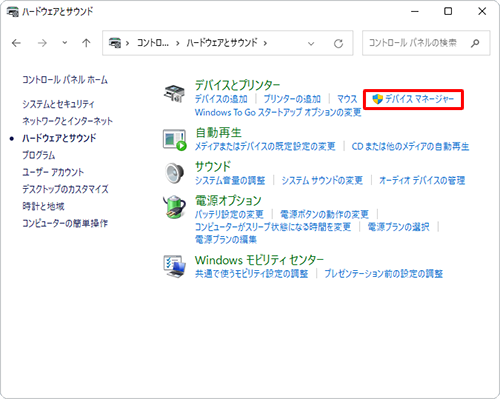This screenshot has width=500, height=399.
Task: Select ハードウェアとサウンド in sidebar
Action: pyautogui.click(x=59, y=138)
